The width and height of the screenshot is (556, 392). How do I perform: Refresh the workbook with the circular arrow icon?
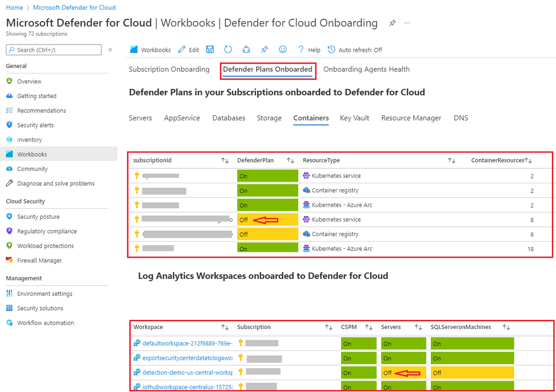pos(228,50)
